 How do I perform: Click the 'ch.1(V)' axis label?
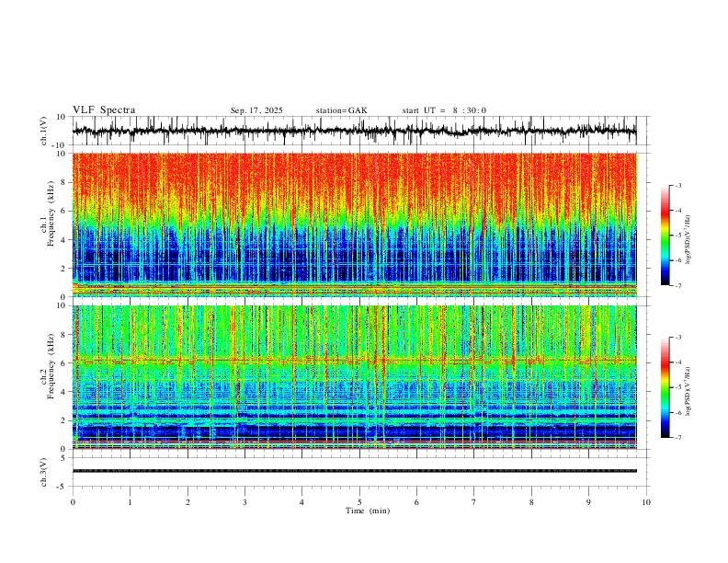click(44, 131)
